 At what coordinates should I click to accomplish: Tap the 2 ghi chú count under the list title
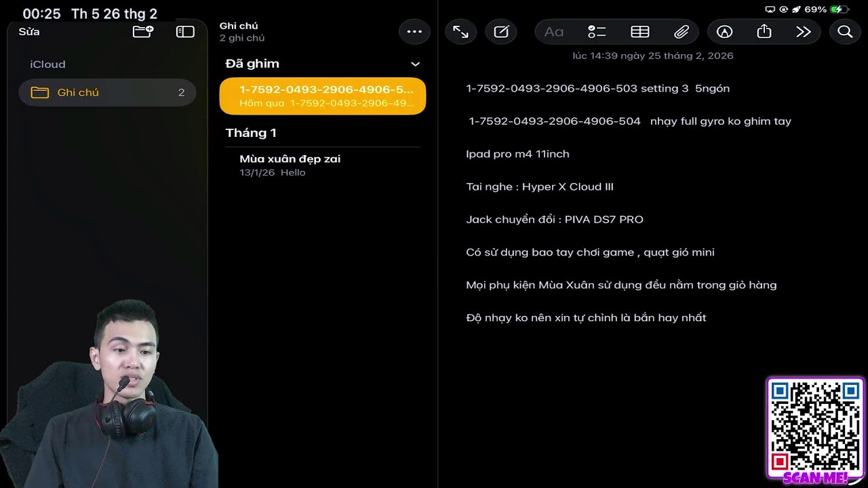coord(242,39)
